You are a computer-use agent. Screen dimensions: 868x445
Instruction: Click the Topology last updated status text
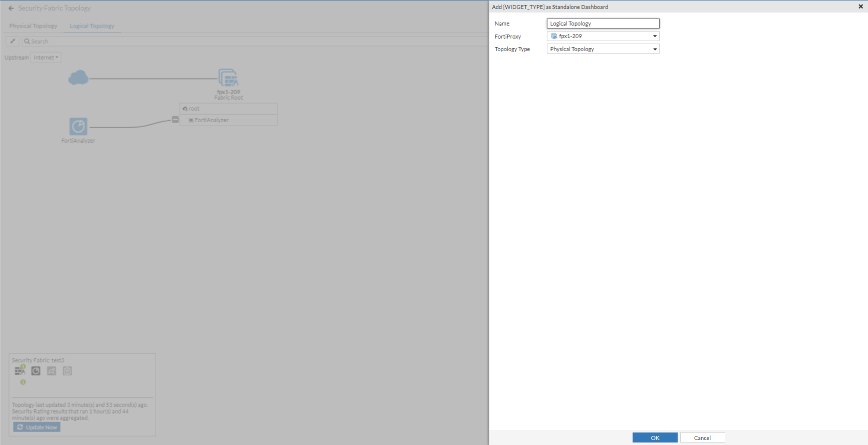click(x=80, y=405)
